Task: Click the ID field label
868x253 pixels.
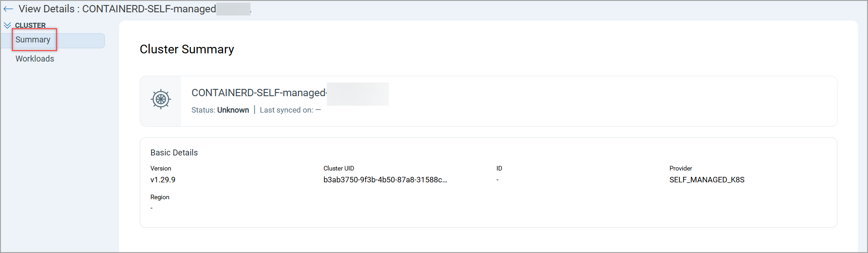Action: click(499, 169)
